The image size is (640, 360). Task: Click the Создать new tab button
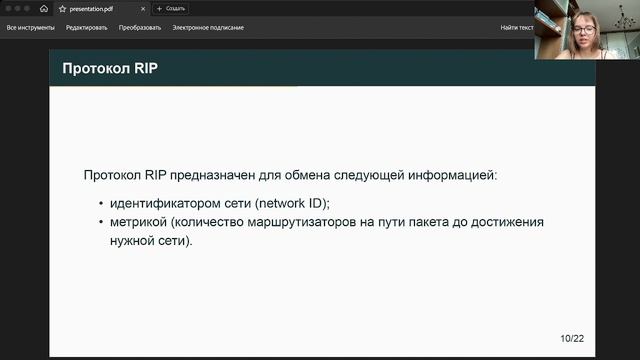(x=171, y=9)
